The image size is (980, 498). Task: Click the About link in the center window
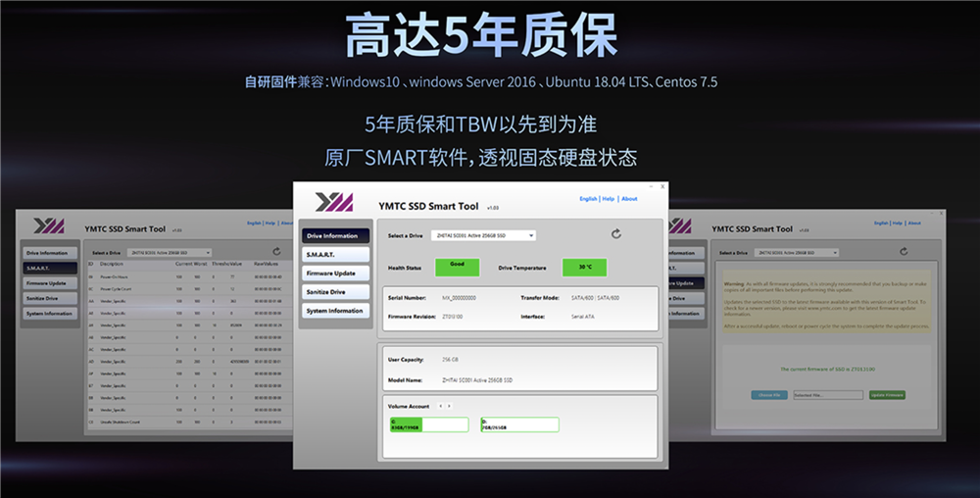click(x=629, y=199)
